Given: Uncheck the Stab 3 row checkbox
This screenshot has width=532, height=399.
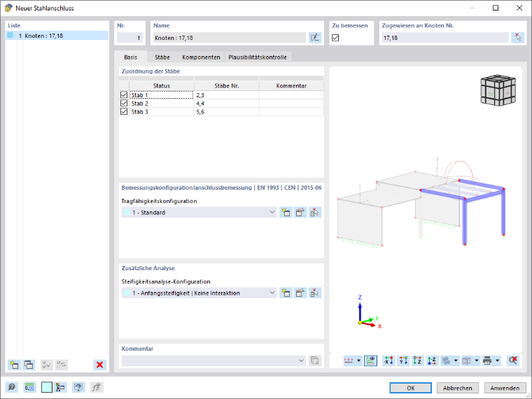Looking at the screenshot, I should (x=124, y=111).
